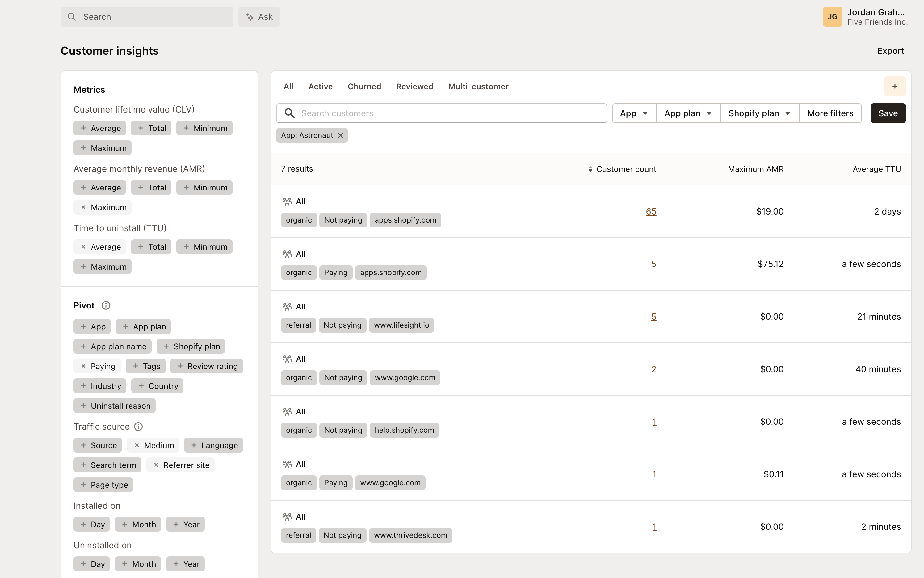Click the sparkle Ask icon
This screenshot has height=578, width=924.
pyautogui.click(x=250, y=17)
